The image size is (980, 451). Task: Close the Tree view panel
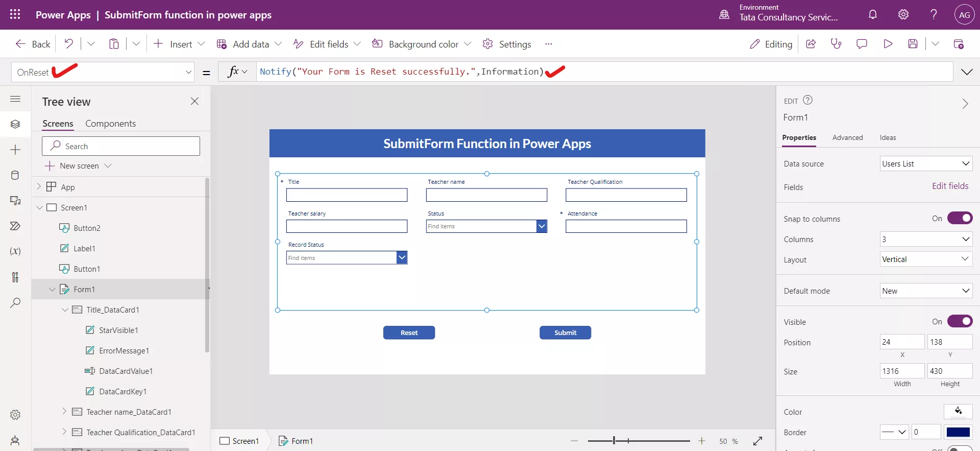coord(194,101)
